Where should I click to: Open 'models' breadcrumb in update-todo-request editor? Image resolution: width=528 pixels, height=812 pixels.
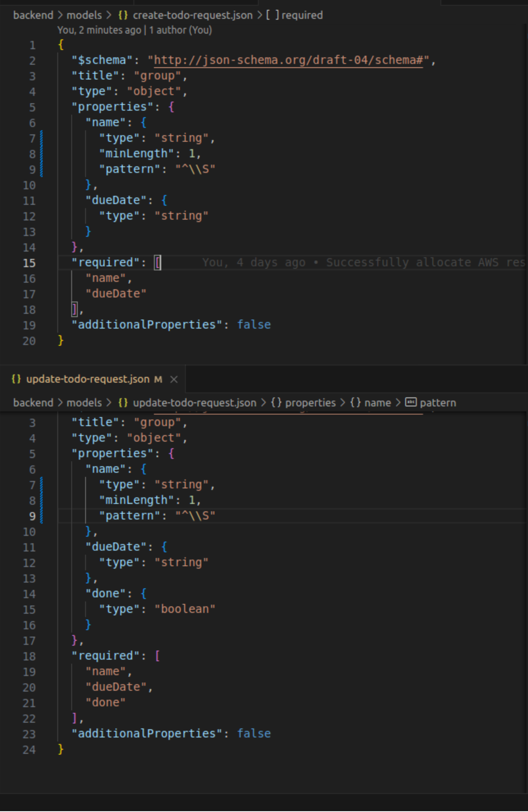click(x=84, y=403)
